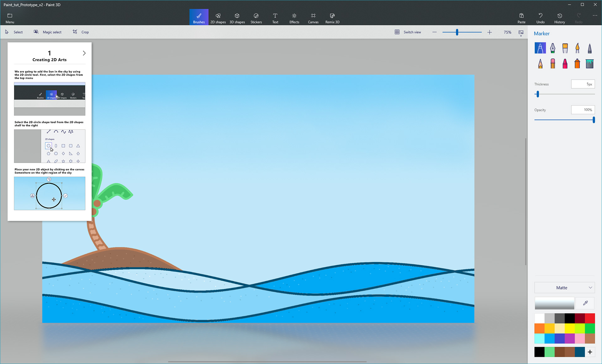Select the Oil brush tool

click(565, 48)
